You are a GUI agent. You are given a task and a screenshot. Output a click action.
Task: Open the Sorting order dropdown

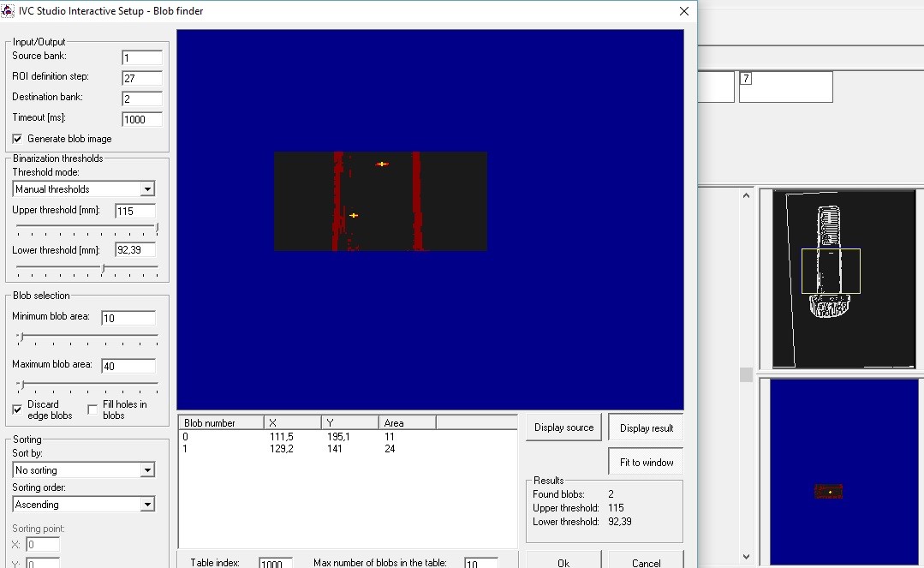[147, 505]
